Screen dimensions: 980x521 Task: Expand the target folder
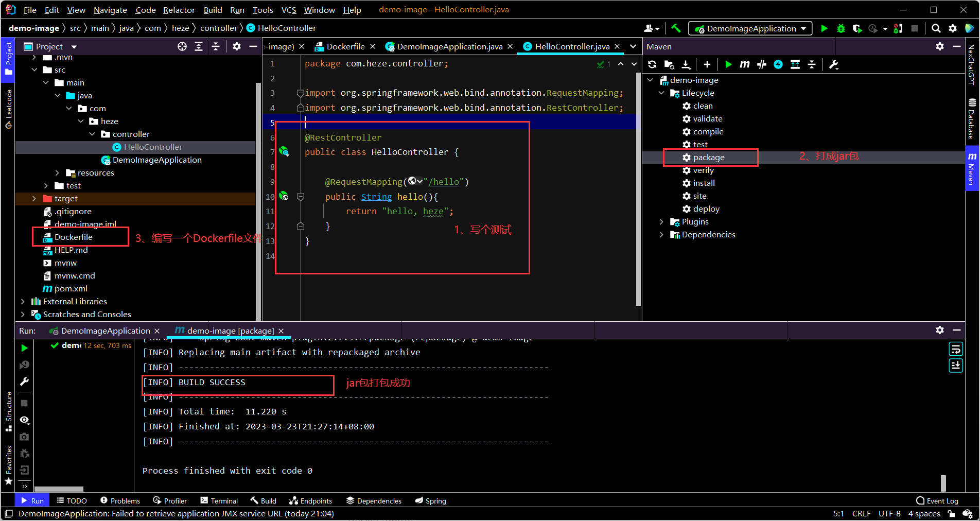tap(34, 198)
